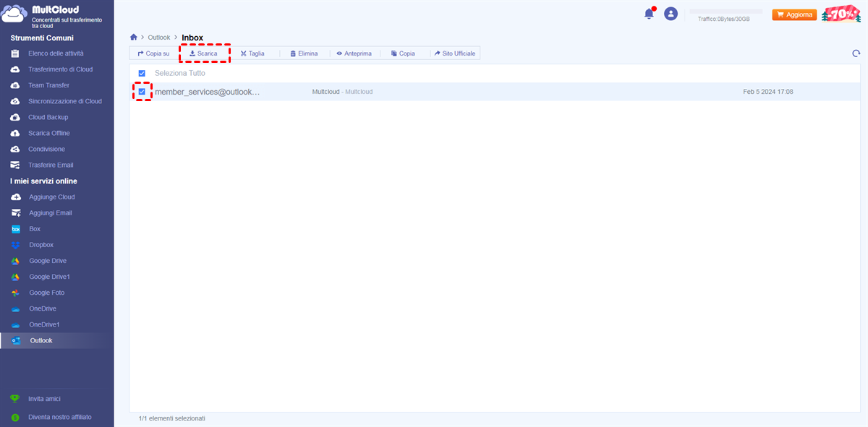
Task: Click the Aggiorna upgrade button
Action: click(x=794, y=14)
